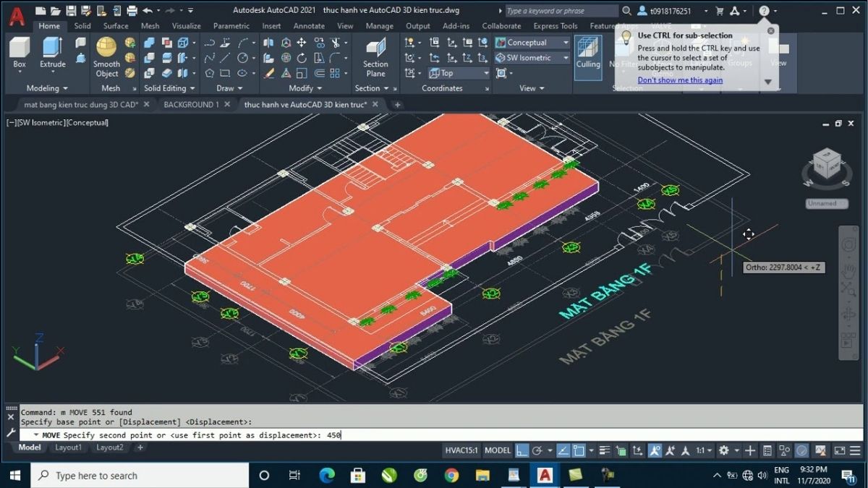Toggle Annotation Visibility in status bar

point(655,450)
